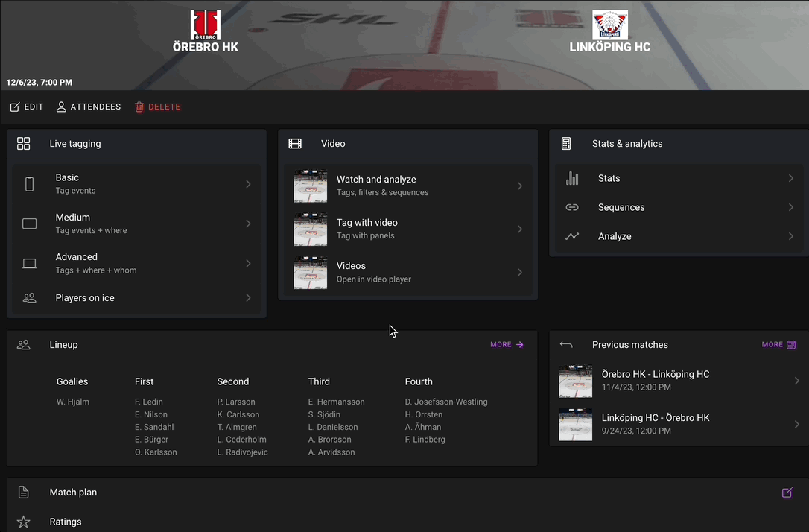Click the Ratings star icon
This screenshot has height=532, width=809.
coord(24,522)
